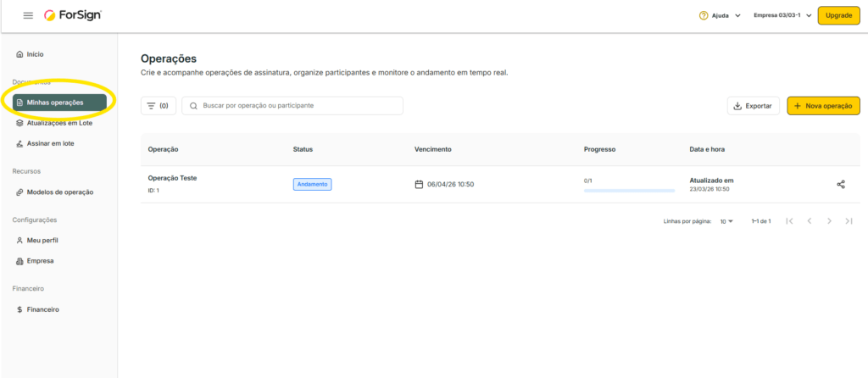The image size is (868, 378).
Task: Jump to last page arrow
Action: tap(849, 221)
